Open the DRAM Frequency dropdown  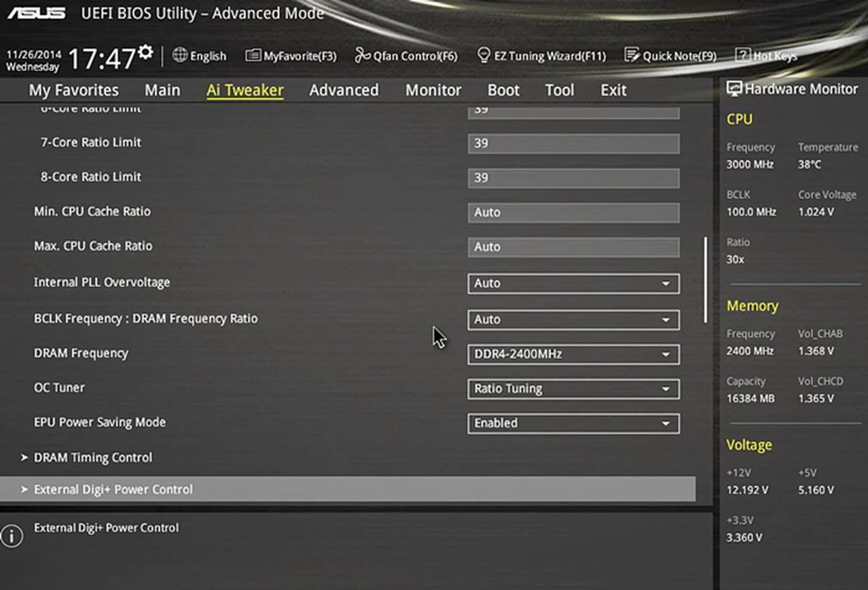[x=573, y=354]
